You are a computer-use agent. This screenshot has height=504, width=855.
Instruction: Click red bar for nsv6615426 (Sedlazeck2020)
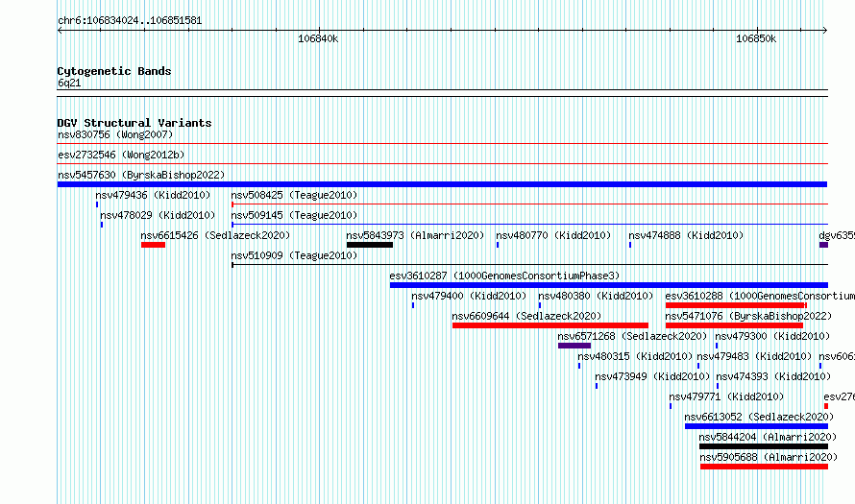coord(153,245)
